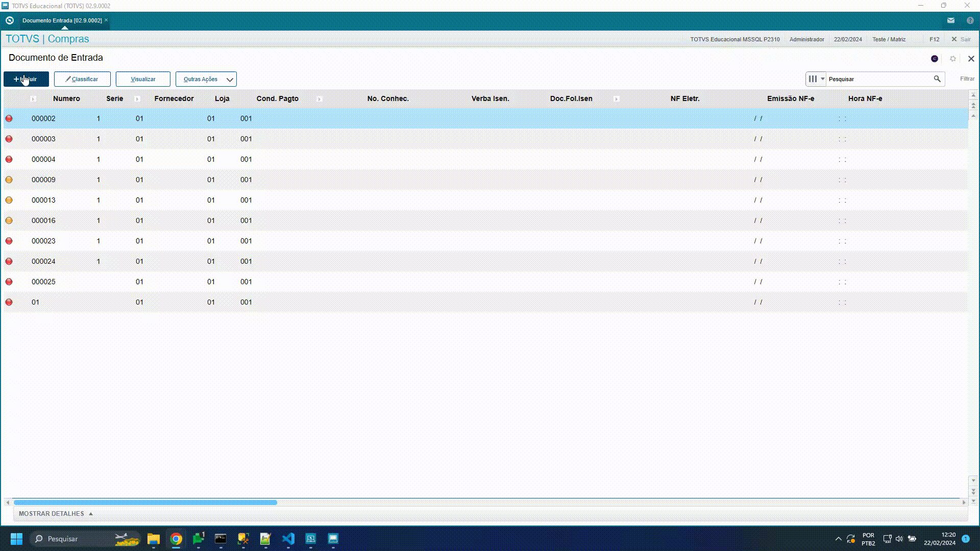The height and width of the screenshot is (551, 980).
Task: Click the red status dot of document 000002
Action: (x=9, y=118)
